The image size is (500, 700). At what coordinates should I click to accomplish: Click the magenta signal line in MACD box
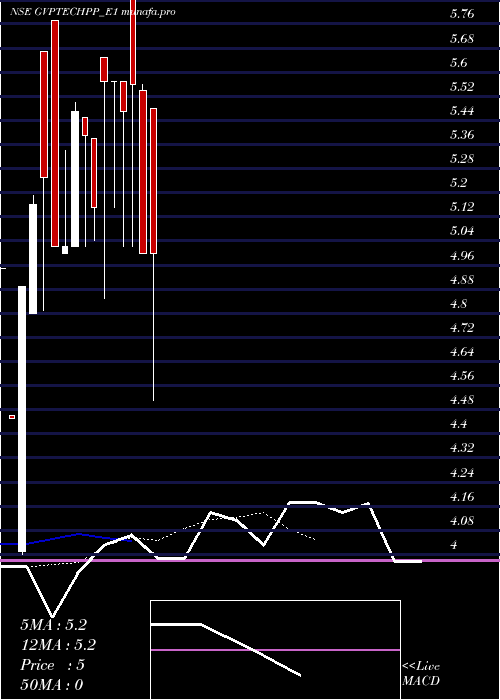point(275,650)
